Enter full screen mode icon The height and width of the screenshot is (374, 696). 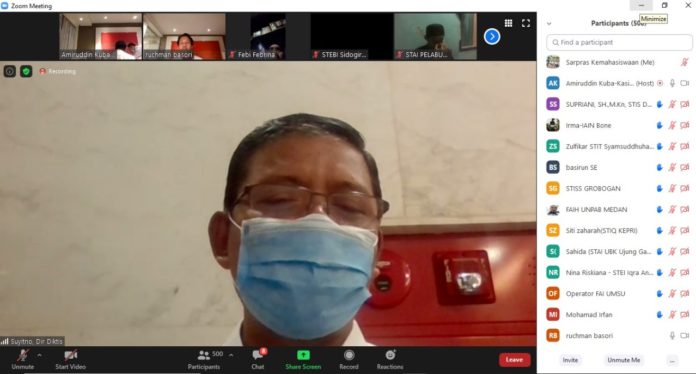click(x=526, y=23)
